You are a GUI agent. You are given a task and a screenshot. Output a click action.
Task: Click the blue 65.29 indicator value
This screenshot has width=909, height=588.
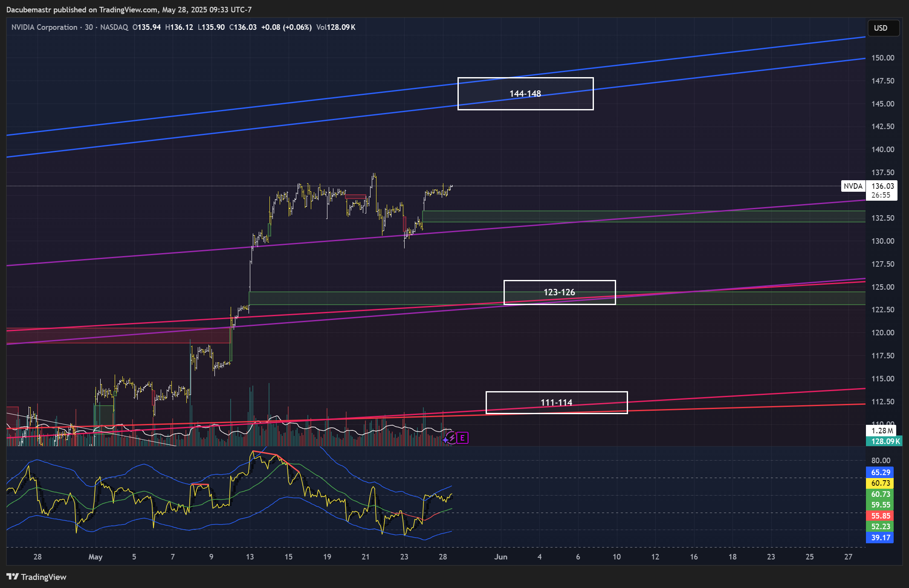click(x=880, y=473)
